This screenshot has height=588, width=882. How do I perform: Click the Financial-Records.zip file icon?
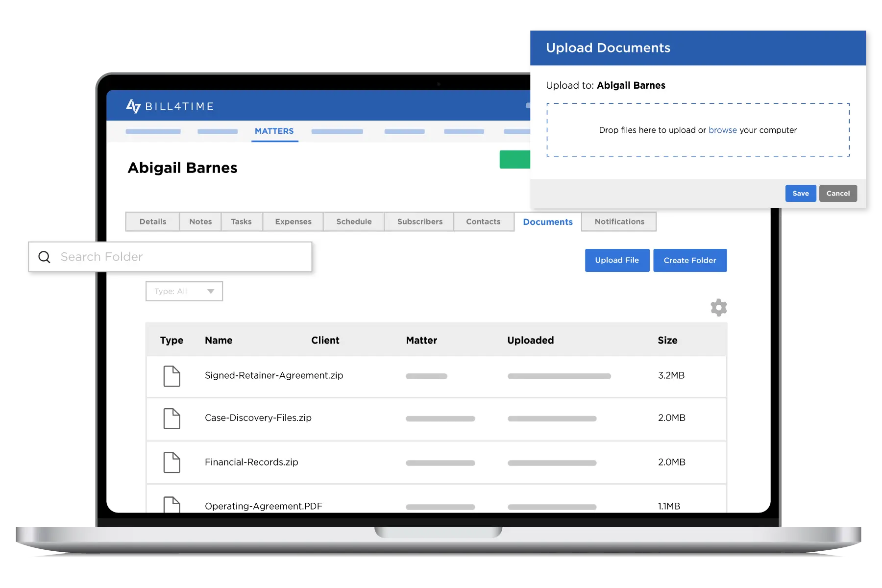coord(171,462)
